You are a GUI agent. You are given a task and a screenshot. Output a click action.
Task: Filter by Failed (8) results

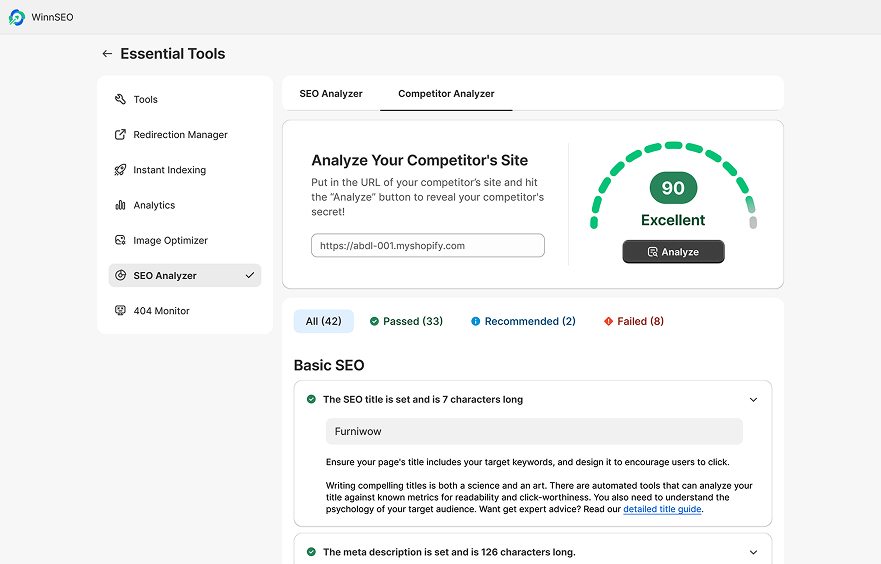click(x=634, y=321)
